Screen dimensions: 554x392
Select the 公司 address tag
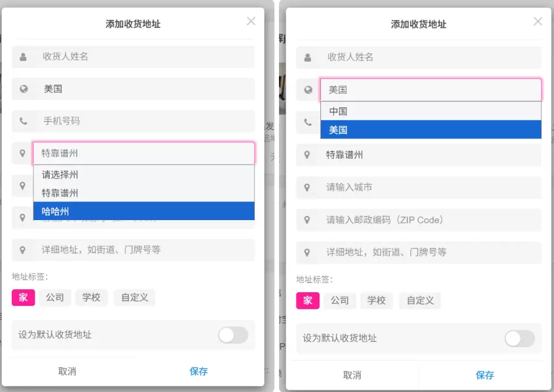[x=55, y=297]
